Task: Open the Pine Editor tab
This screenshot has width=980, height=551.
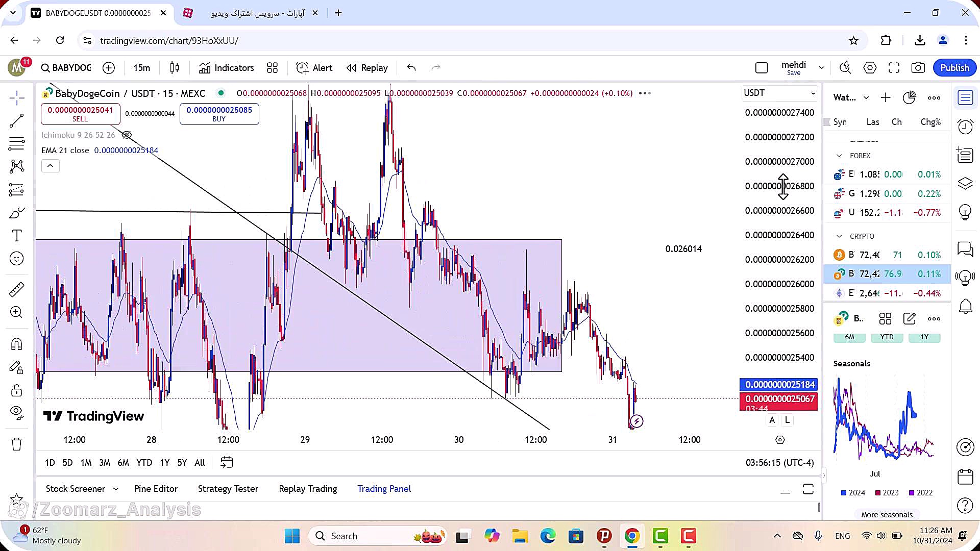Action: [156, 489]
